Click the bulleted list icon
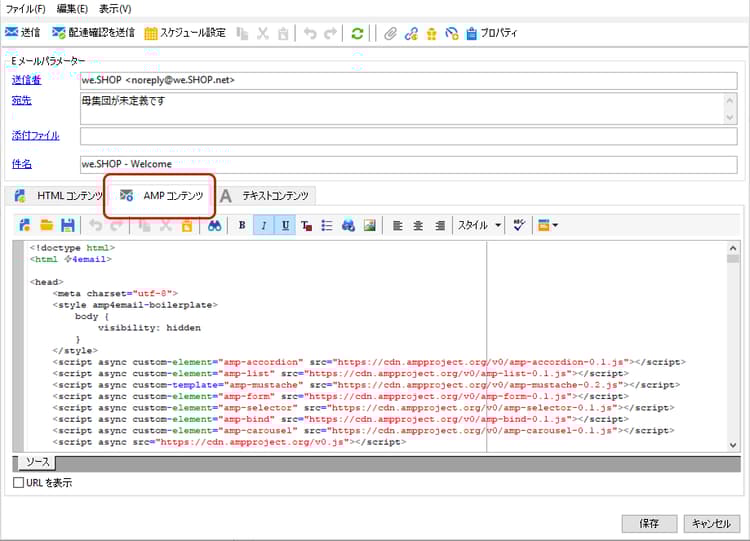This screenshot has height=541, width=750. coord(327,225)
